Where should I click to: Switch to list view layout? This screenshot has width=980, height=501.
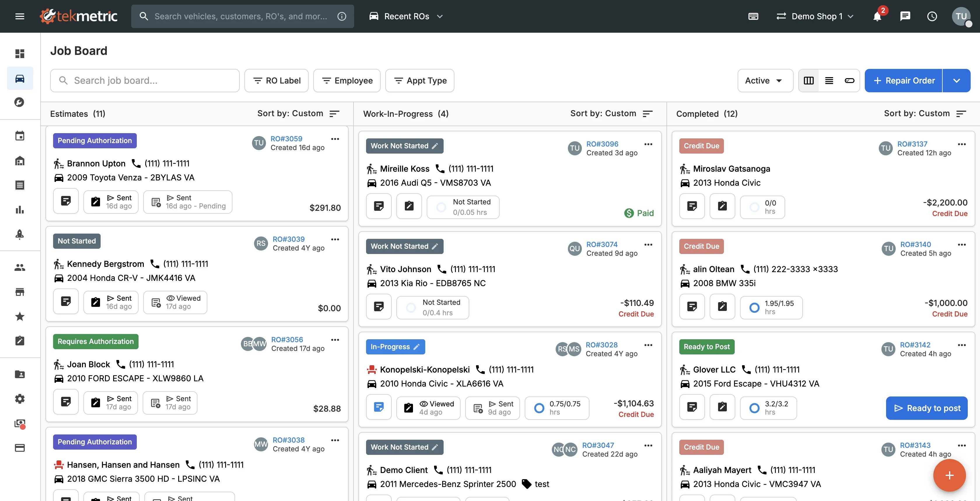pos(829,81)
